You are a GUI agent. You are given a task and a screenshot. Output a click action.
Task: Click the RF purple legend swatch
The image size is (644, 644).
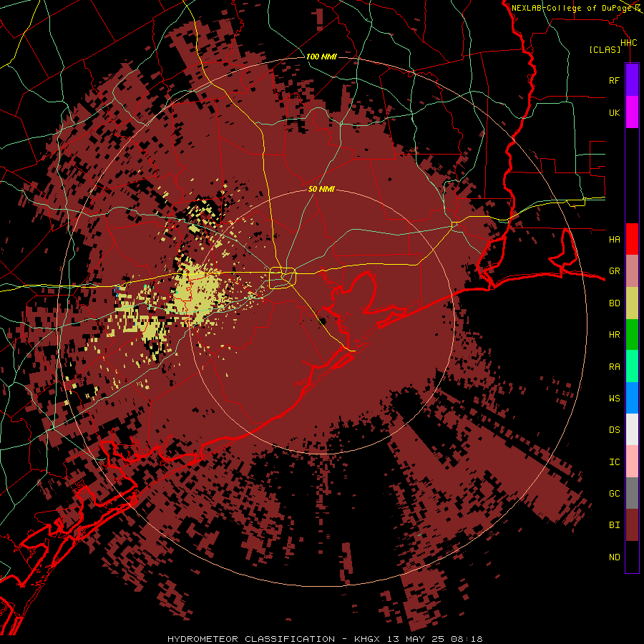(x=632, y=80)
